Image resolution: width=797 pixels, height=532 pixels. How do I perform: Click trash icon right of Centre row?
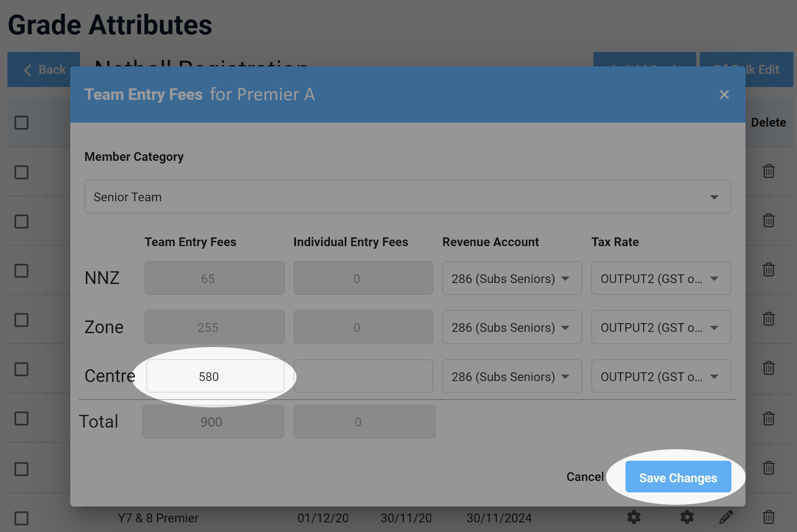tap(769, 368)
